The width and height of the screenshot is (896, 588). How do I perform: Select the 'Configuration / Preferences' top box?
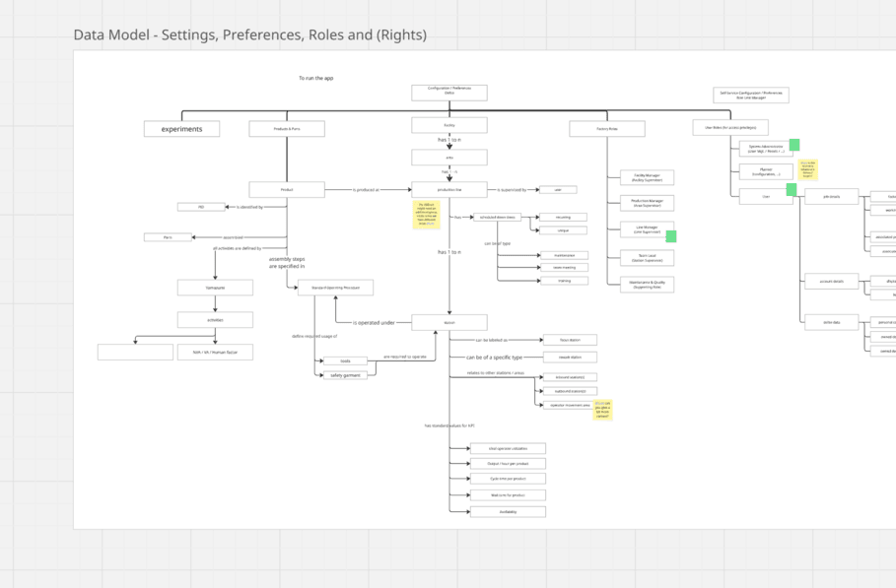click(449, 93)
